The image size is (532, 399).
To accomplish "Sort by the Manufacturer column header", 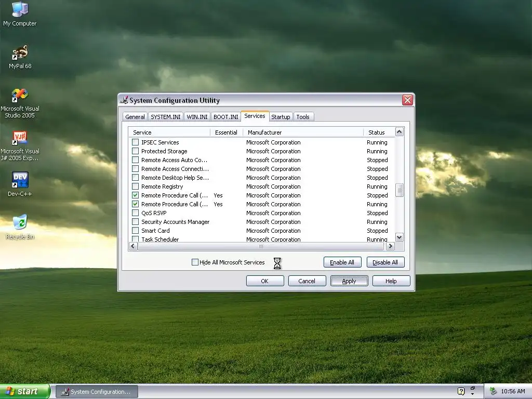I will 303,132.
